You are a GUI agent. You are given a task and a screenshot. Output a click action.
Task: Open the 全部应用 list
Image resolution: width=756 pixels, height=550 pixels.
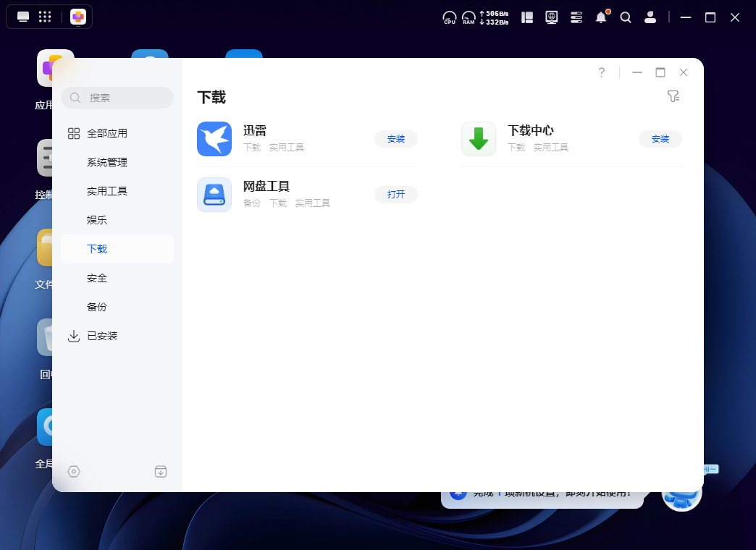click(117, 134)
